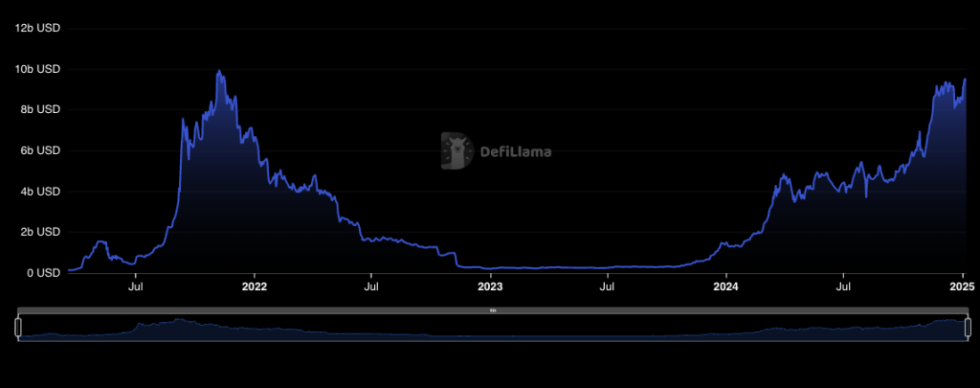Click the 2b USD y-axis label

click(x=40, y=232)
